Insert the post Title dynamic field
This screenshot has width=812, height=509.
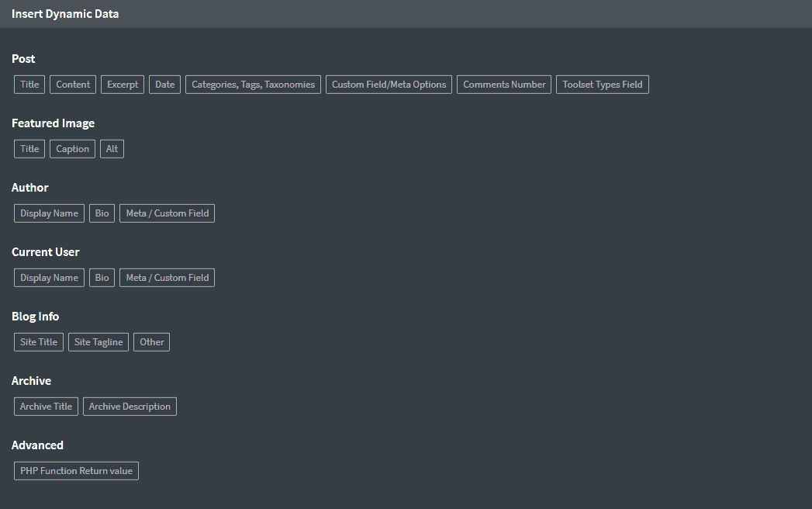(29, 84)
